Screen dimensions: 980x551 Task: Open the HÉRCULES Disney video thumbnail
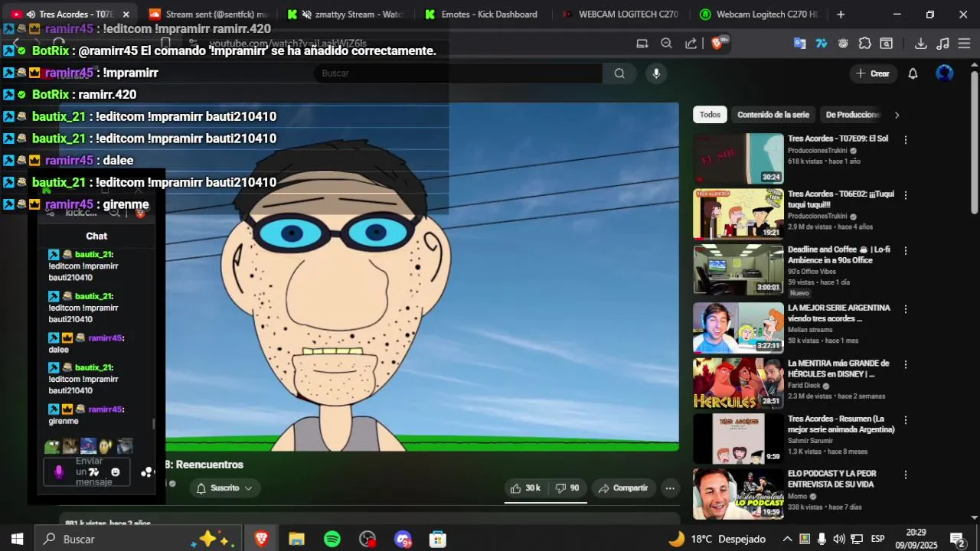tap(738, 383)
